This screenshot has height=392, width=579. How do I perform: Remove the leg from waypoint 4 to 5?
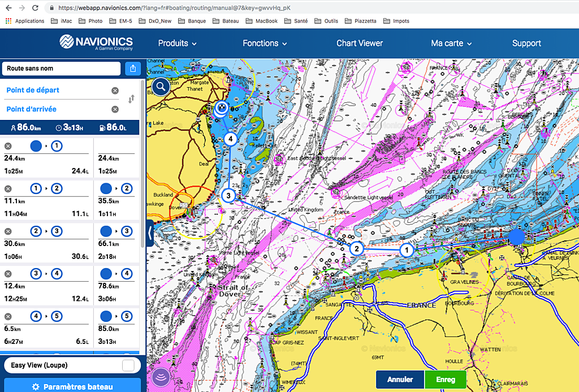click(x=8, y=316)
